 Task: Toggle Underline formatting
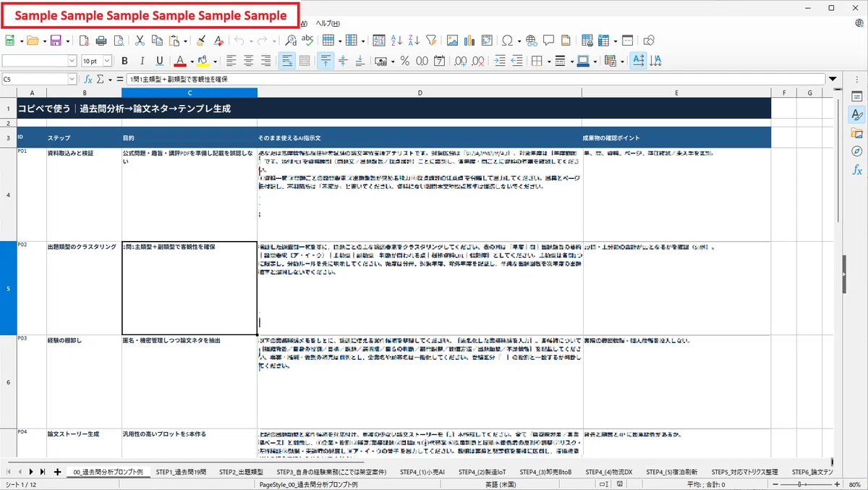[159, 61]
